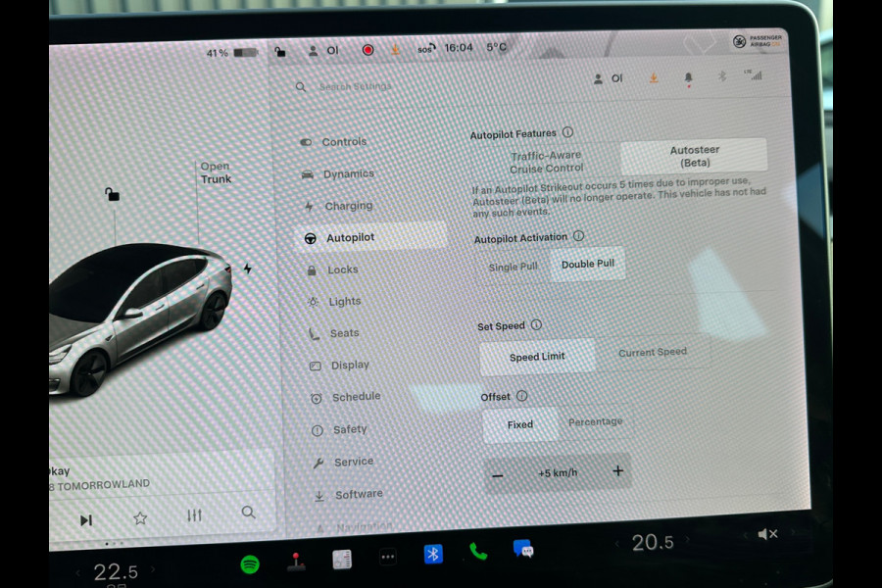Tap the cellular signal strength icon
The image size is (882, 588).
(x=757, y=76)
